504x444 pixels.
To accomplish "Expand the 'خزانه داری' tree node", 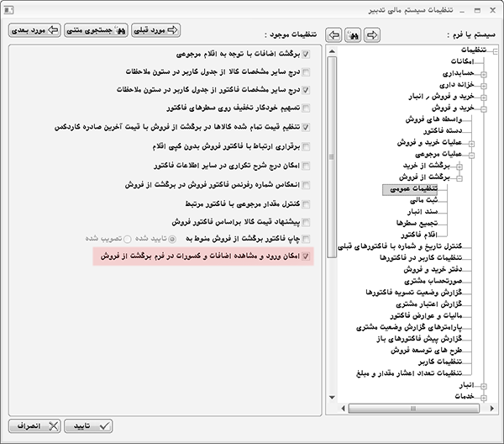I will [484, 85].
